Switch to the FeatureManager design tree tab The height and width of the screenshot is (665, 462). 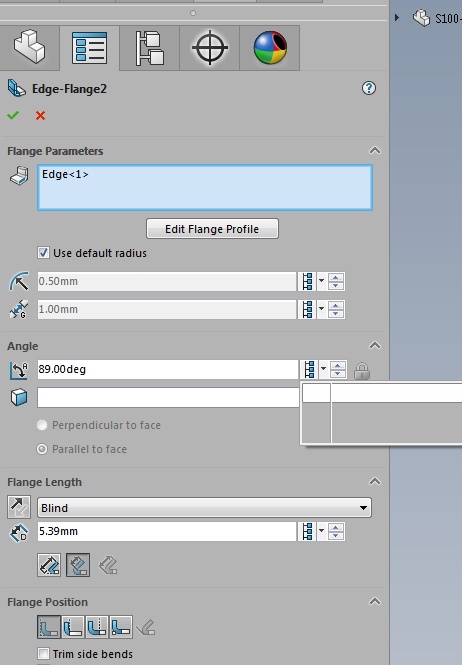(x=30, y=48)
